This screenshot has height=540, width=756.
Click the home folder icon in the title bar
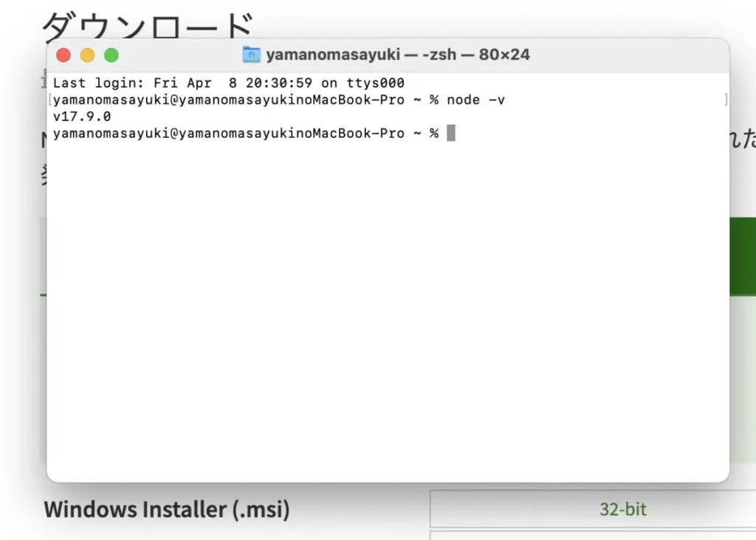[252, 55]
